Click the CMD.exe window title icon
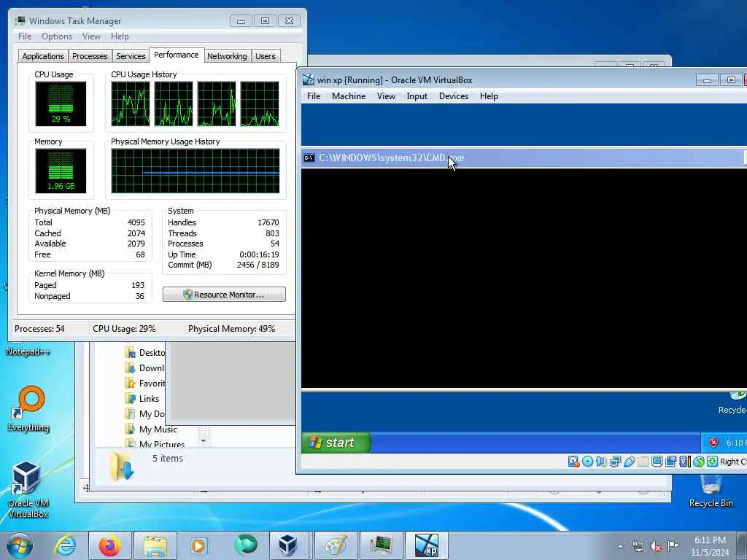The image size is (747, 560). [309, 157]
